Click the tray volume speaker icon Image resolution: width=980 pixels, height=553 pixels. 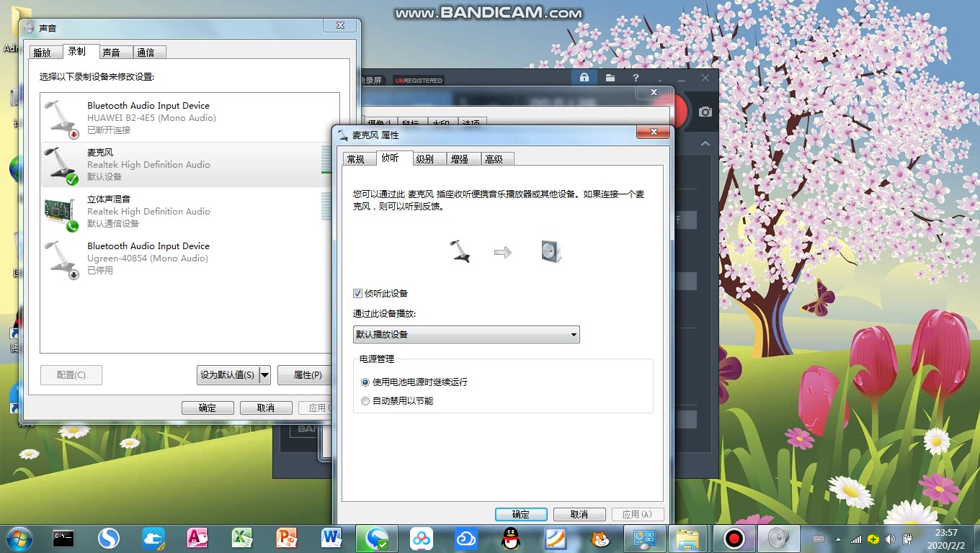point(890,539)
